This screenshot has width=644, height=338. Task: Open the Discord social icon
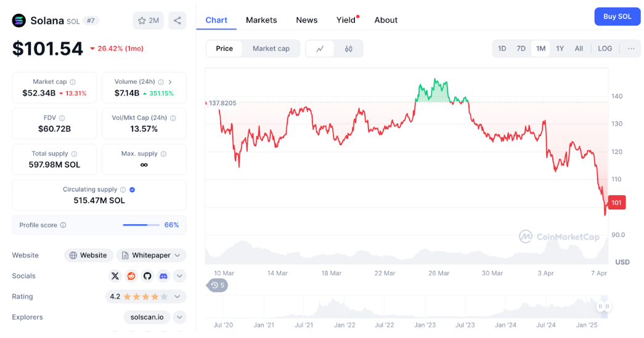163,276
